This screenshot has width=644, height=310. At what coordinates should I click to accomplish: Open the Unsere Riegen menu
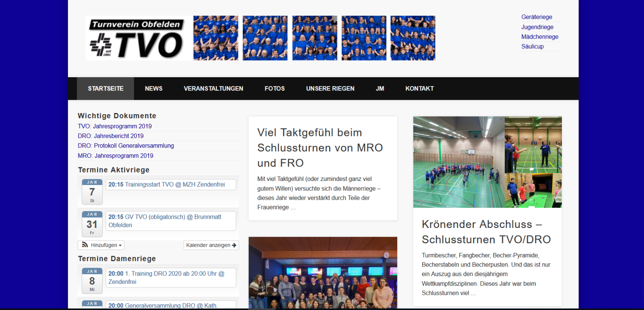click(330, 88)
